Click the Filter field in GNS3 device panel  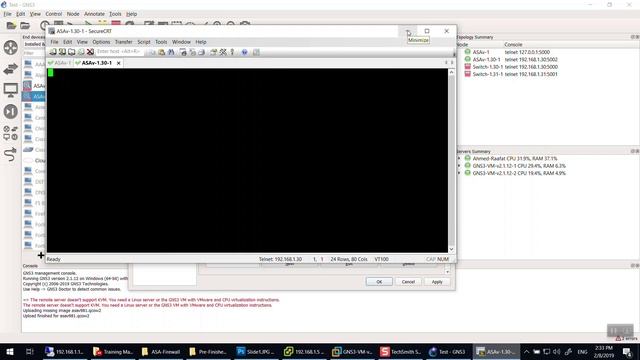[34, 53]
